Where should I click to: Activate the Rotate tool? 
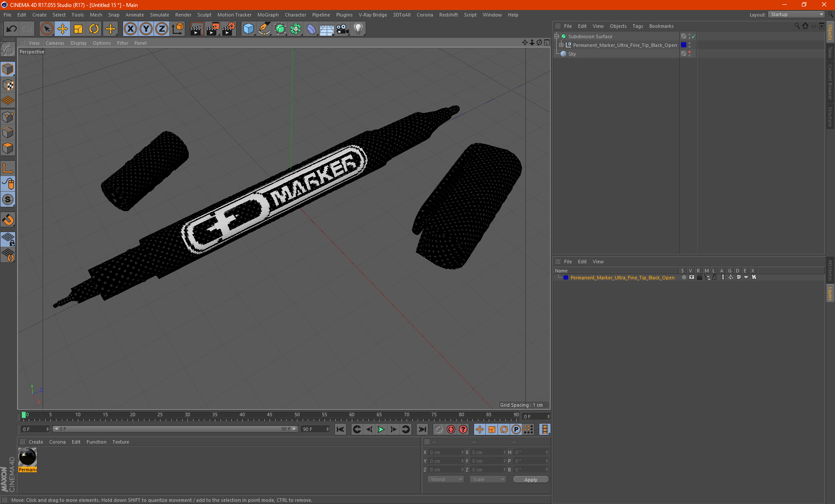[x=94, y=29]
